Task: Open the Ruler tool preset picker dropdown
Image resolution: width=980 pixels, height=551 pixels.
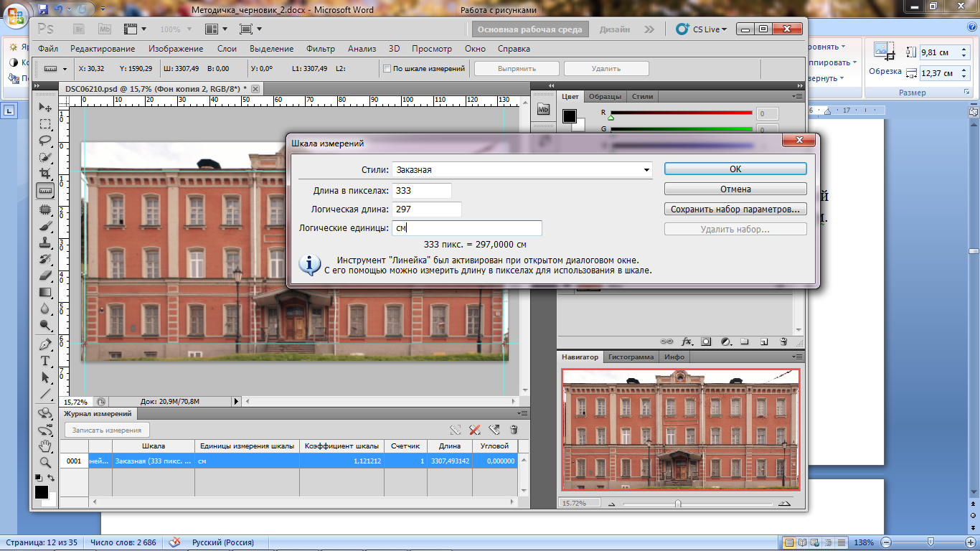Action: tap(65, 69)
